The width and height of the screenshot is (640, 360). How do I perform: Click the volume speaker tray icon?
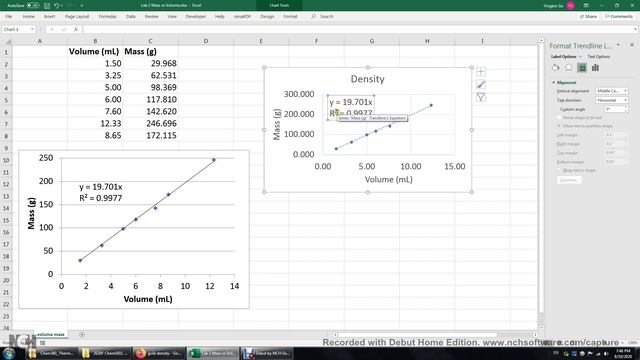[x=606, y=353]
